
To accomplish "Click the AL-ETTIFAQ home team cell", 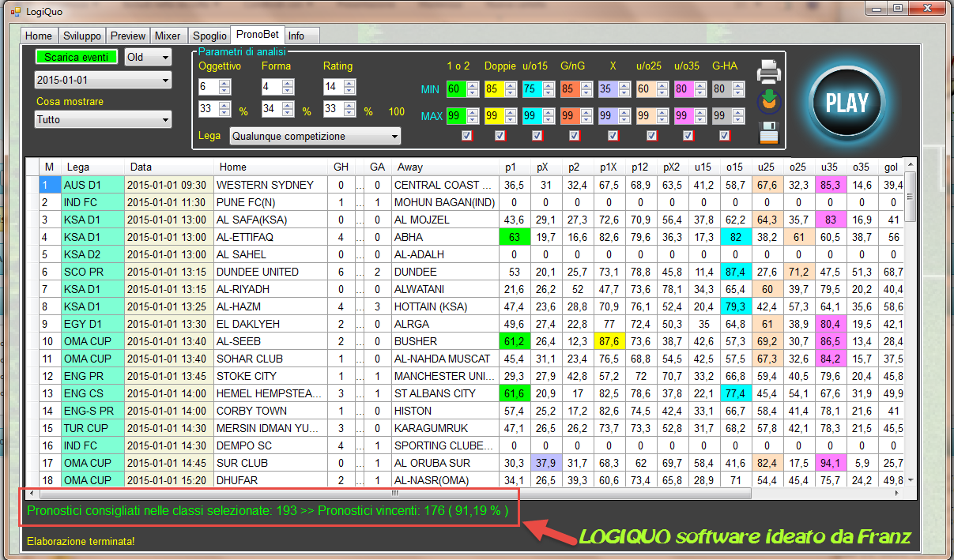I will click(x=271, y=237).
